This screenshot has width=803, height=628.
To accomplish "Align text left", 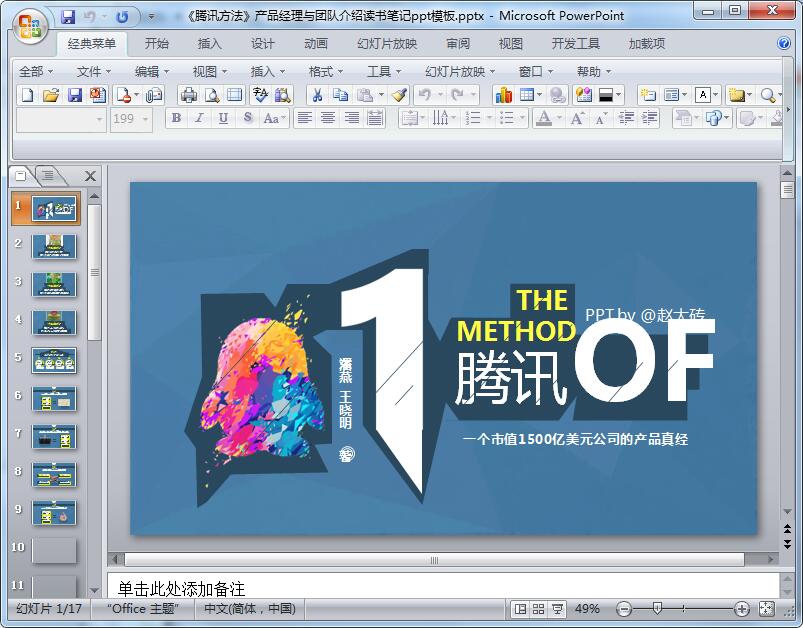I will 305,119.
